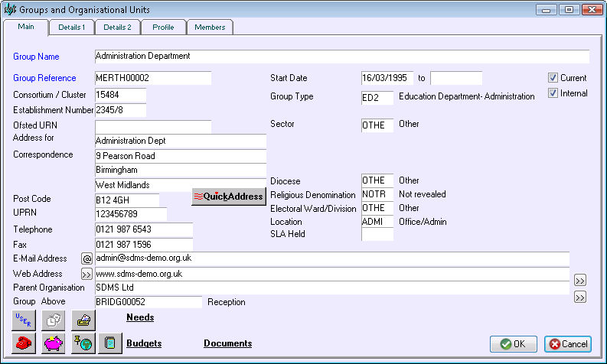Open the Documents link
The width and height of the screenshot is (607, 364).
pyautogui.click(x=227, y=343)
